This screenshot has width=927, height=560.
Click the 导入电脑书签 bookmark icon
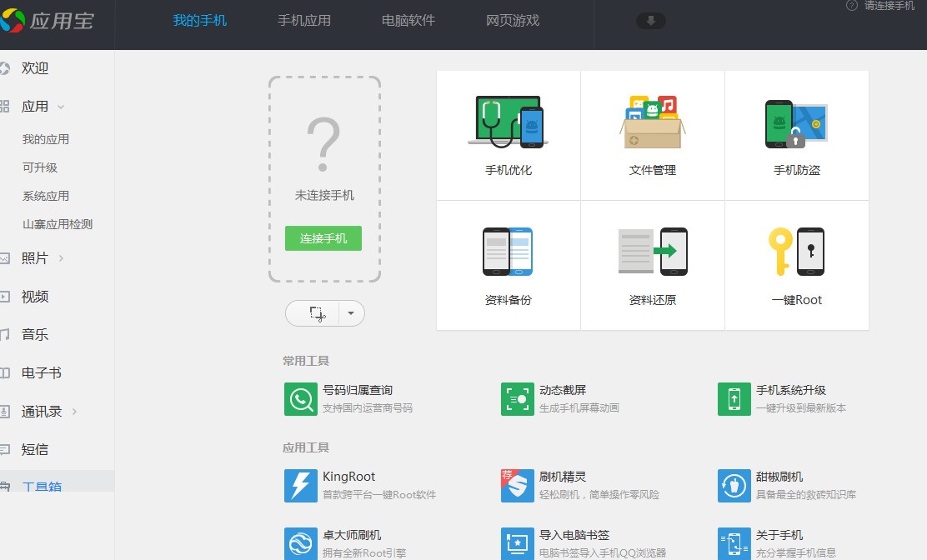518,543
